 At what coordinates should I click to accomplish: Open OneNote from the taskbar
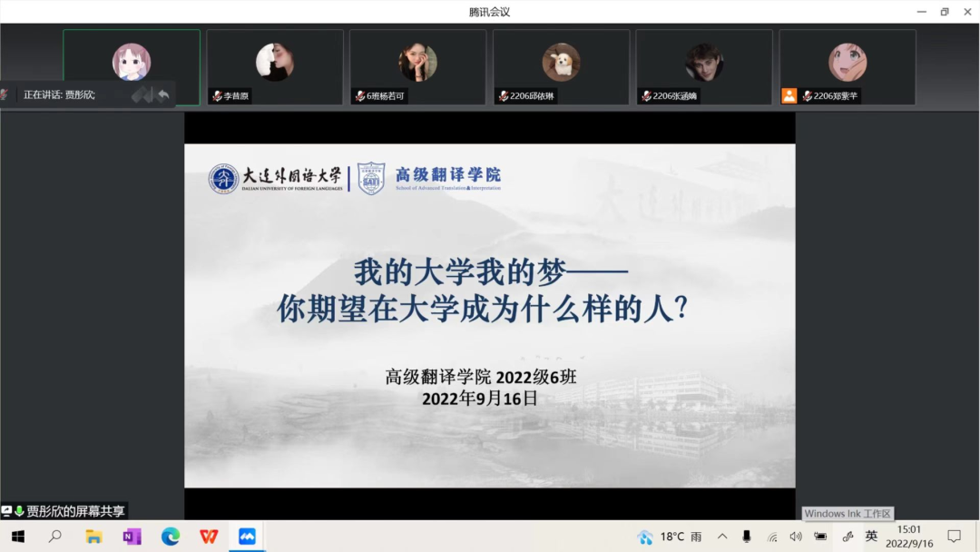[x=132, y=537]
